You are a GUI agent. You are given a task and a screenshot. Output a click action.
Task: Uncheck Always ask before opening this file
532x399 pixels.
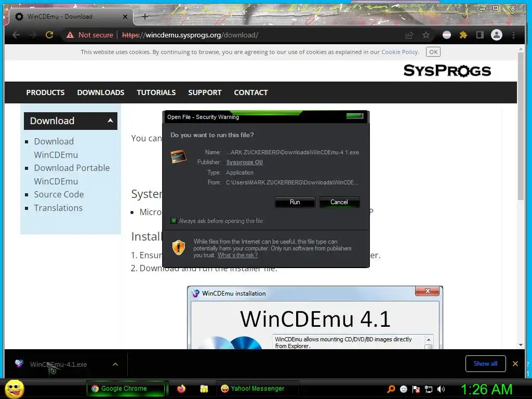(174, 221)
